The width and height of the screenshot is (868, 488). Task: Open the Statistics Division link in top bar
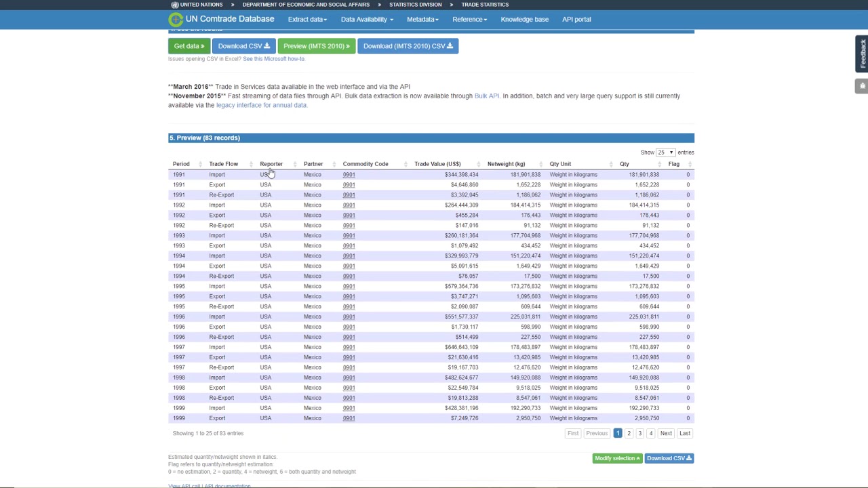pos(416,5)
